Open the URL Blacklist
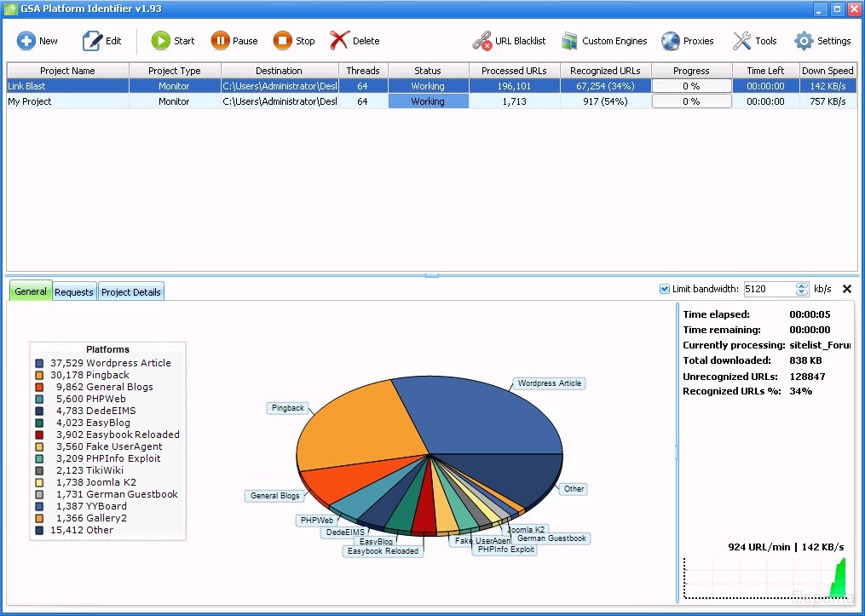865x616 pixels. (x=482, y=41)
